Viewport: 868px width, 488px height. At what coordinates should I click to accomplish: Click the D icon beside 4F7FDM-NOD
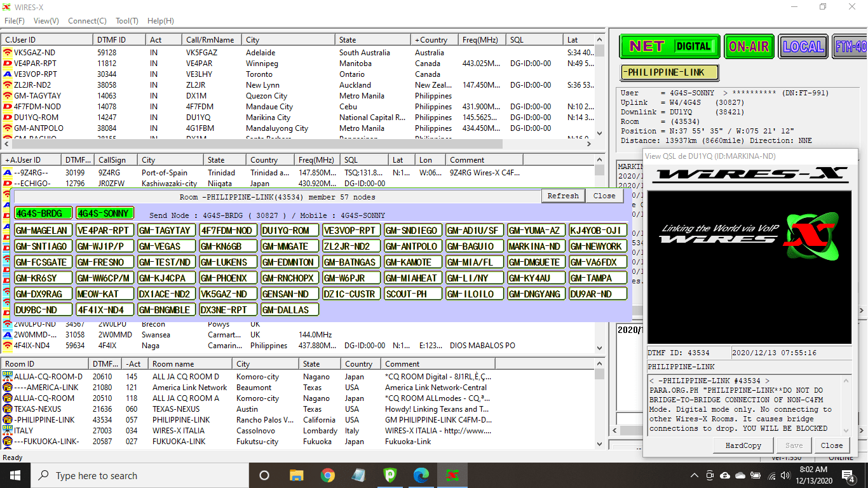[x=8, y=107]
